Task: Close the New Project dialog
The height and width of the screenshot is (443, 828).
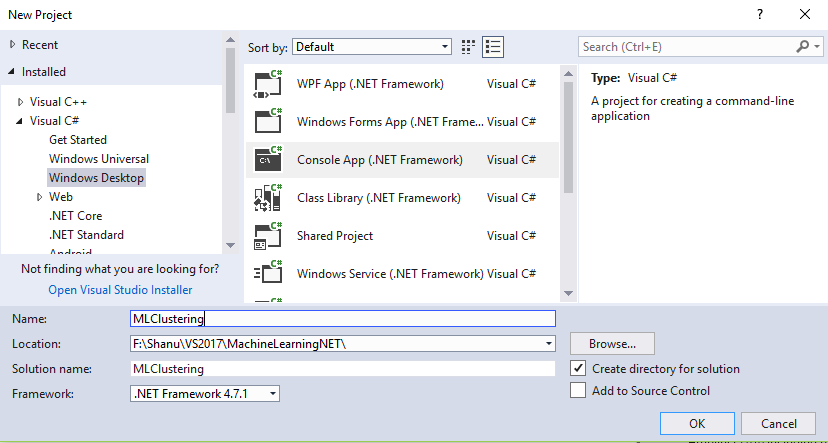Action: point(805,14)
